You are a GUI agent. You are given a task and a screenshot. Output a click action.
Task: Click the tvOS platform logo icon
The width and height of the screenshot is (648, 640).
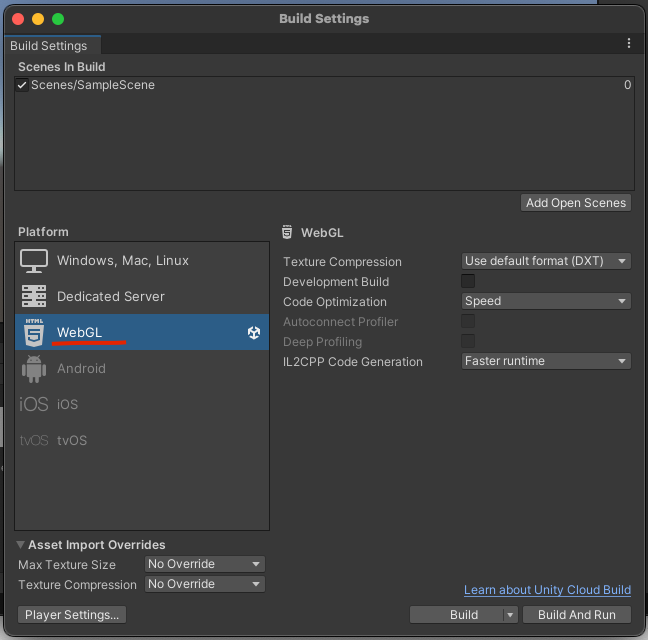[34, 440]
